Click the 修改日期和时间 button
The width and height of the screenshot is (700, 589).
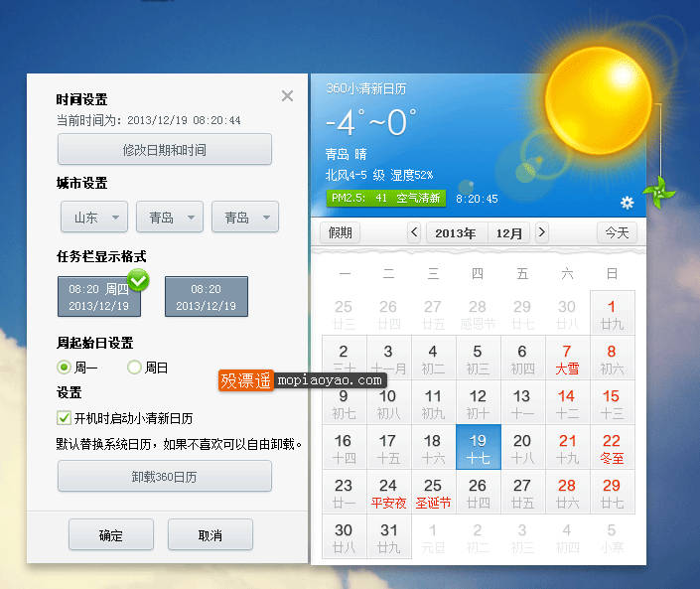tap(165, 150)
